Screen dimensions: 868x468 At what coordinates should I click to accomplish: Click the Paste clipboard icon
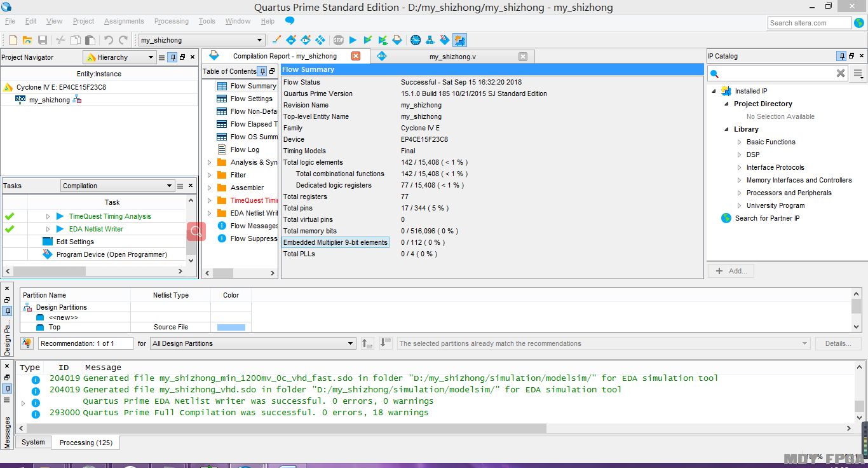click(x=90, y=40)
